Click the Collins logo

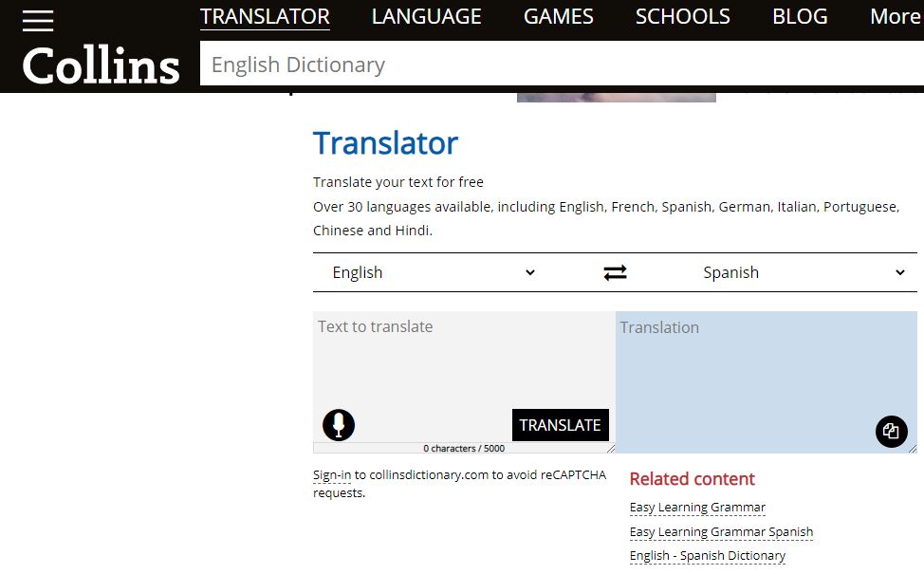[101, 65]
